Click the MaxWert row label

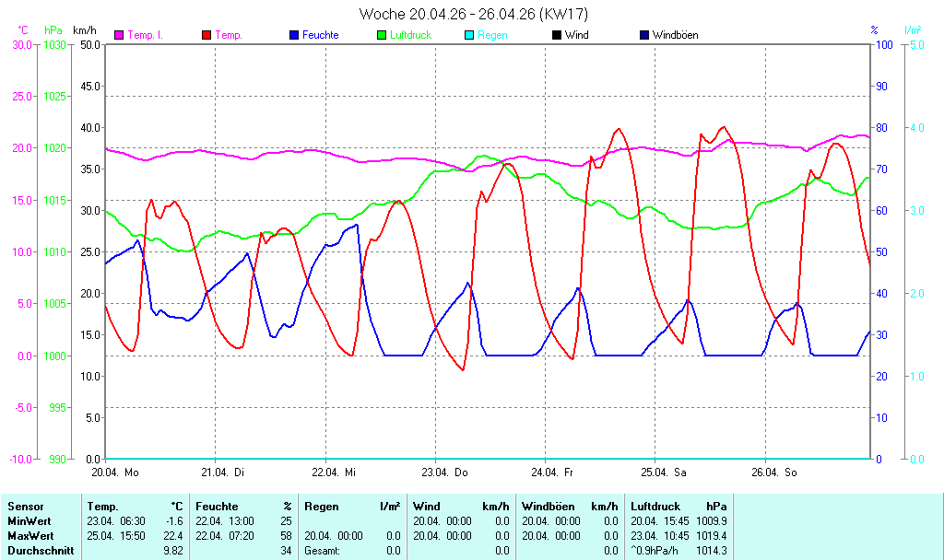[x=29, y=536]
